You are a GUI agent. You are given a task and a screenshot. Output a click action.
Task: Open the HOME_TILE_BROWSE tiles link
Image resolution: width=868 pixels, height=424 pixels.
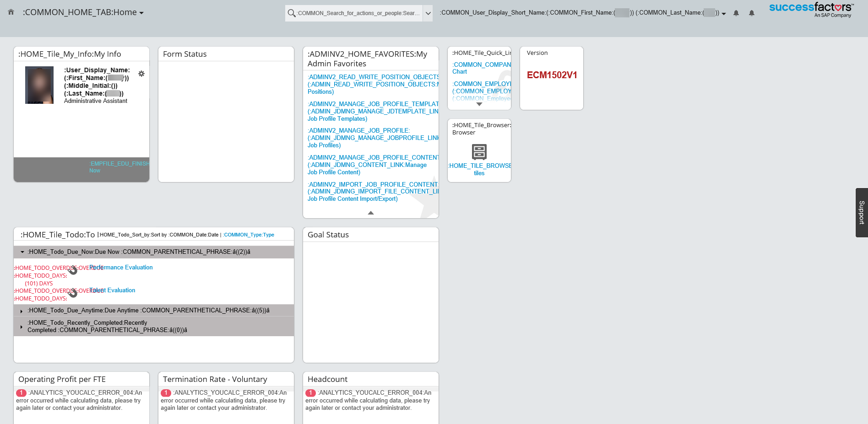(479, 169)
